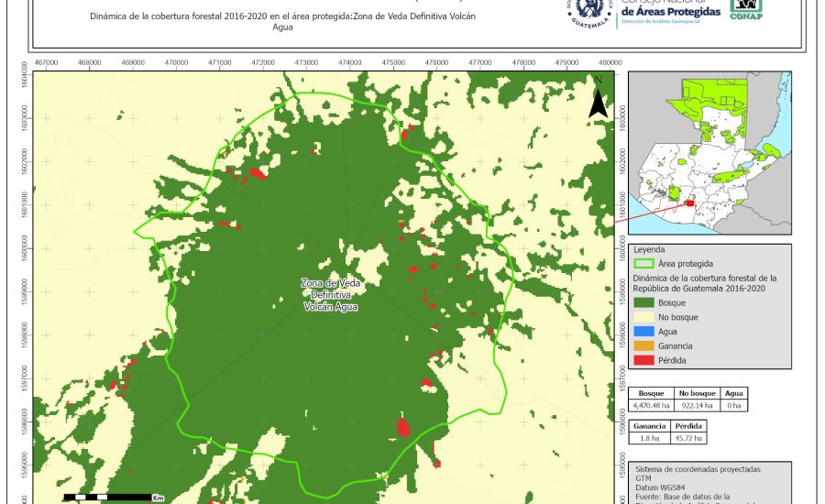Click the Zona de Veda Definitiva map label
Viewport: 825px width, 504px height.
pos(330,295)
